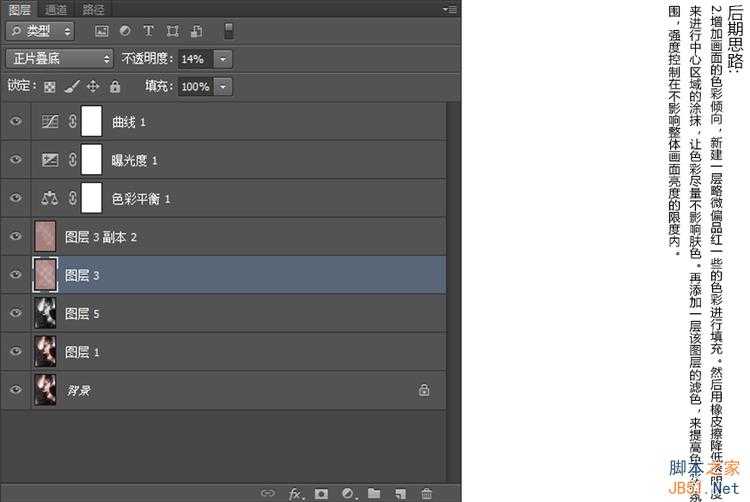Click the lock all padlock icon
The width and height of the screenshot is (750, 502).
point(114,87)
